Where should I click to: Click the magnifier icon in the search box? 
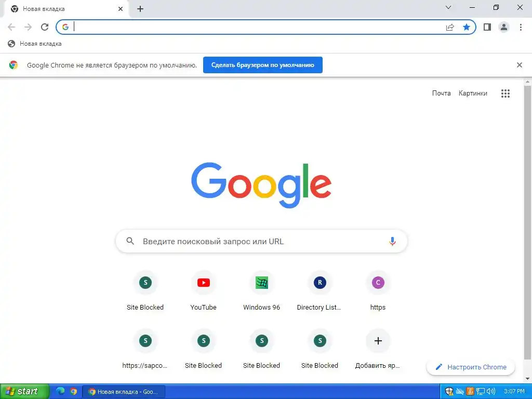point(130,241)
